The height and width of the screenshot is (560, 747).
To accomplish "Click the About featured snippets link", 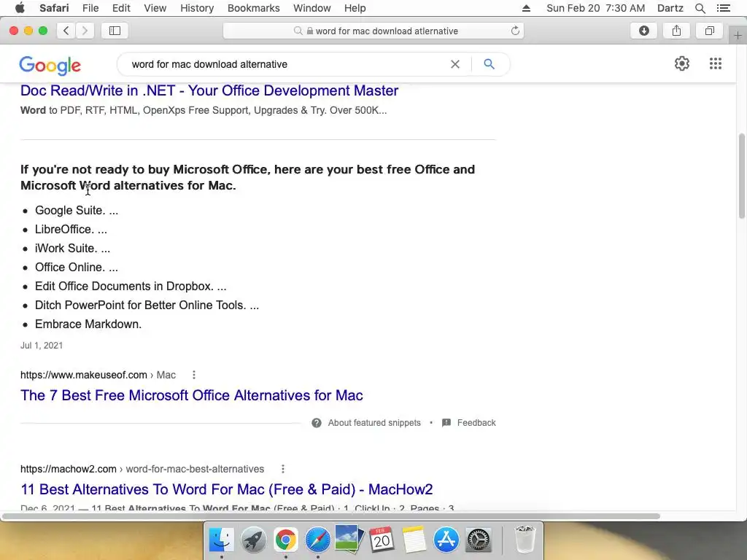I will click(x=374, y=423).
